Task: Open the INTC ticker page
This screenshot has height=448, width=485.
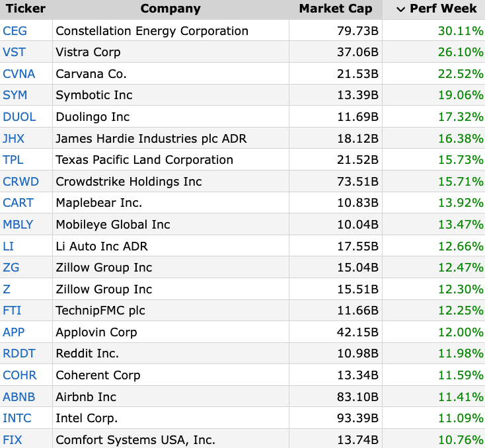Action: point(17,418)
